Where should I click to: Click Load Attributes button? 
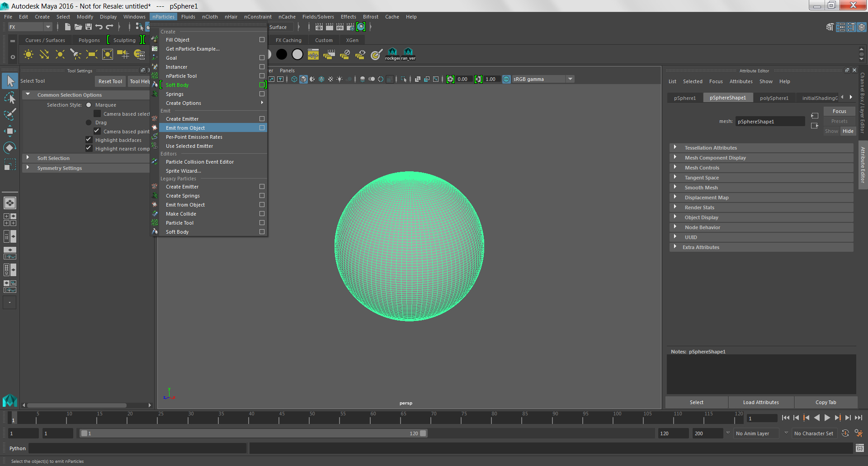[761, 402]
